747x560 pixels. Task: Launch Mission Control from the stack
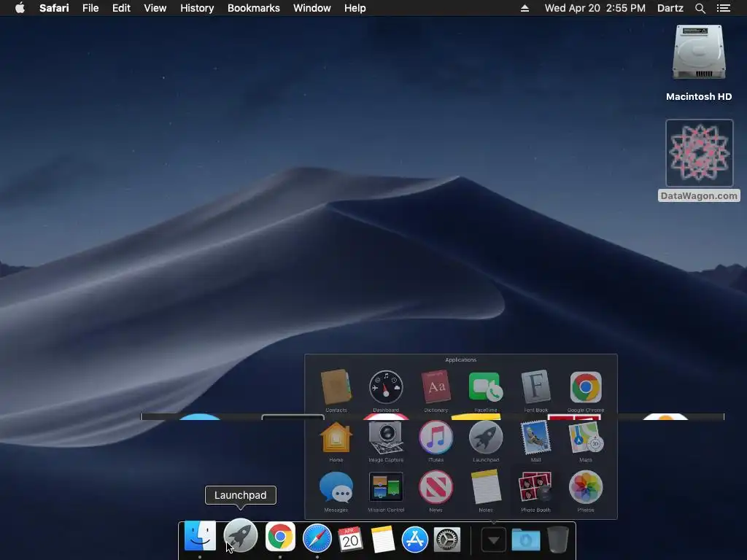(386, 487)
